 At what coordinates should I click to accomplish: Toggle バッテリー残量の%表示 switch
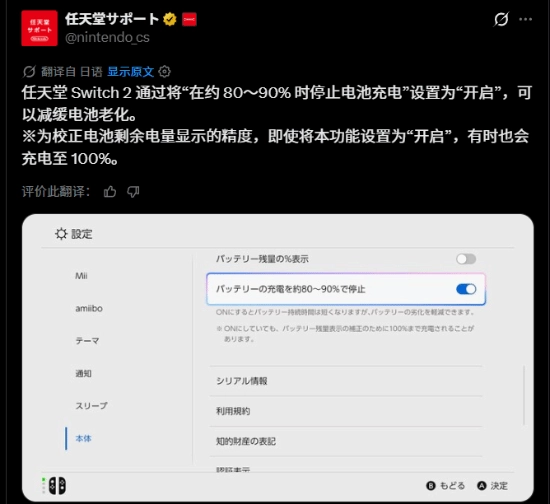pos(466,259)
